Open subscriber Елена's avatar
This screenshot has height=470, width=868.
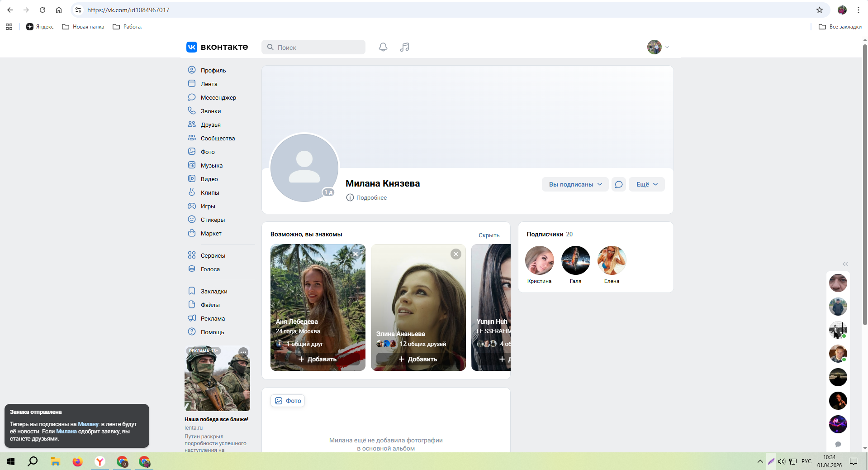[612, 260]
